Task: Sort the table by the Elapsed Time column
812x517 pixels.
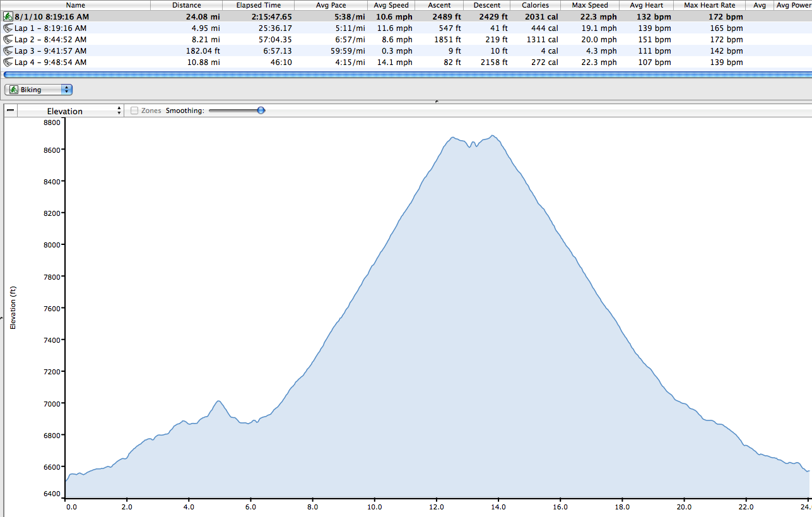Action: tap(259, 5)
